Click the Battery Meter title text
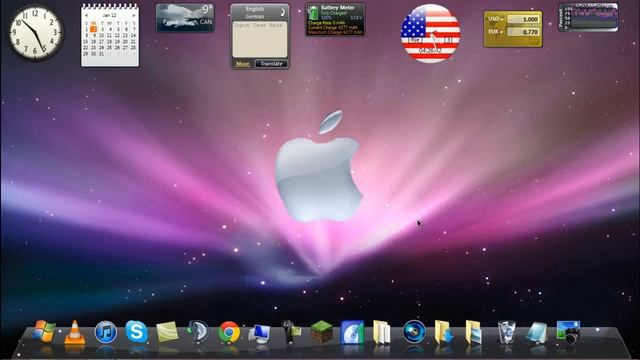 (338, 7)
